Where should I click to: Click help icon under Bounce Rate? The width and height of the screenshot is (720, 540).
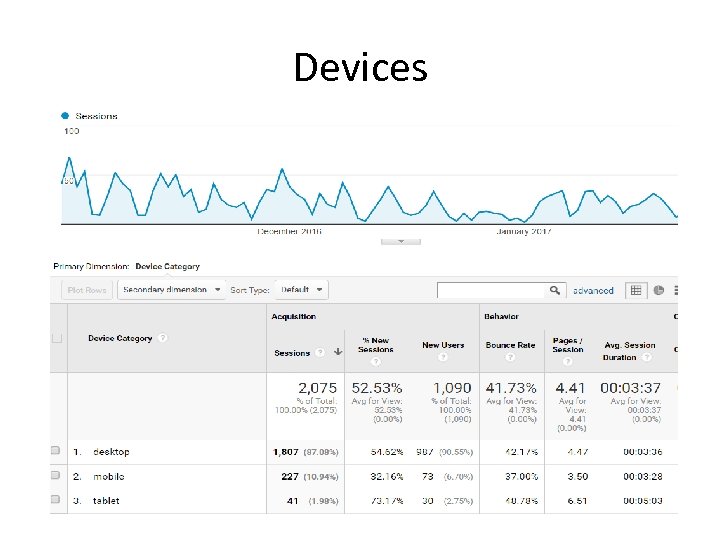click(x=510, y=357)
